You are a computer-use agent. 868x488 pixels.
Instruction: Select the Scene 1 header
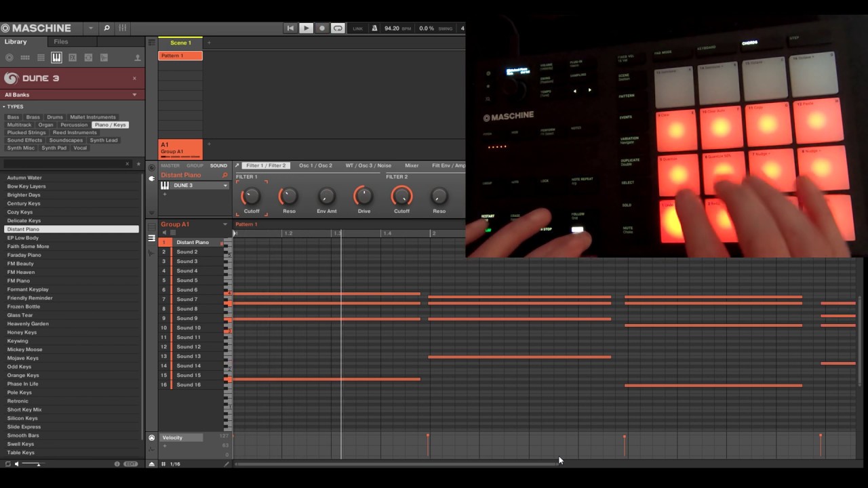pyautogui.click(x=180, y=43)
